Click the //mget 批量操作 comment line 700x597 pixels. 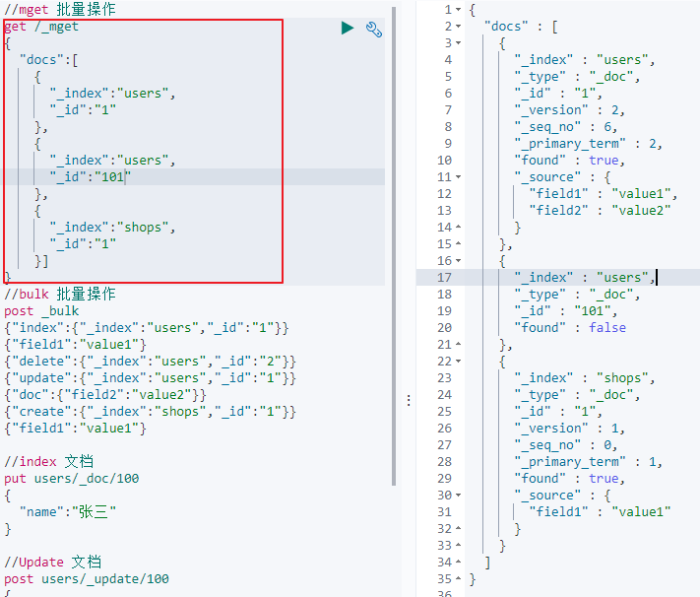pos(60,9)
